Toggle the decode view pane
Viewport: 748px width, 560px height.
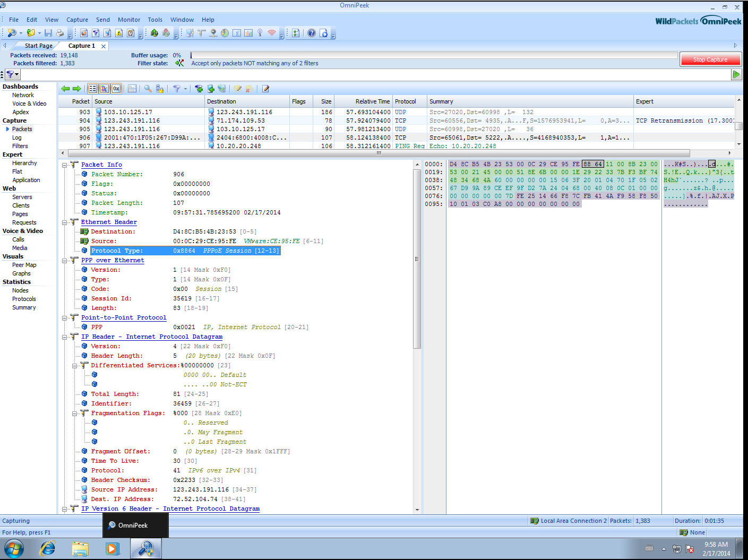coord(105,89)
